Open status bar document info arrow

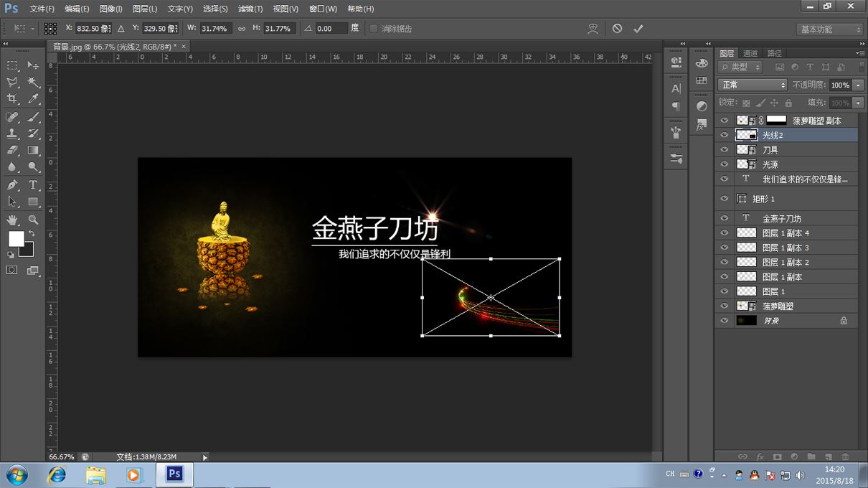[x=204, y=457]
